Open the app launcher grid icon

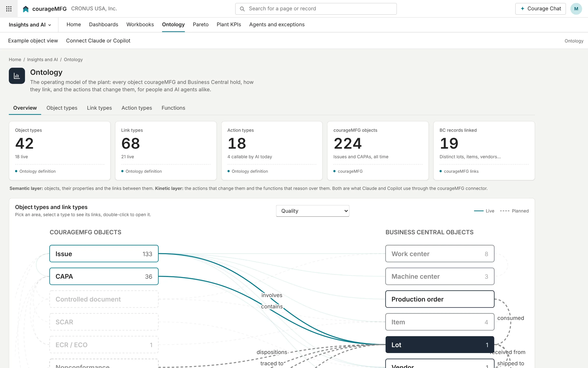click(9, 9)
